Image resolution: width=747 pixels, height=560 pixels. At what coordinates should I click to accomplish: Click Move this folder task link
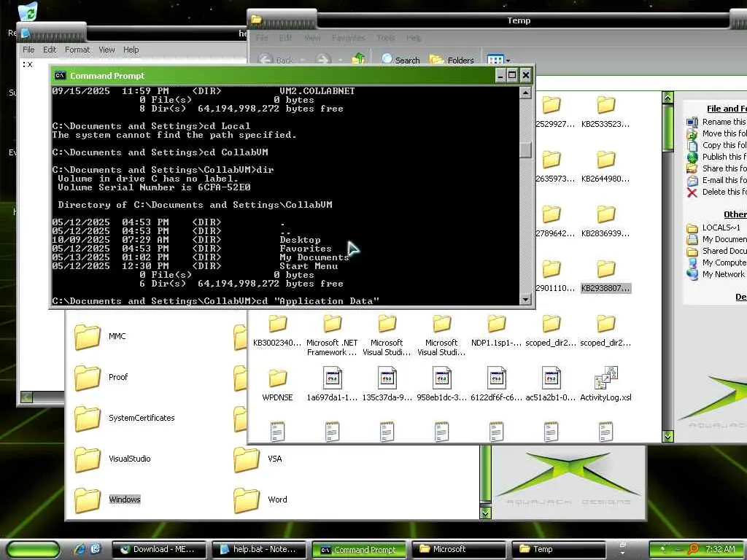[716, 133]
